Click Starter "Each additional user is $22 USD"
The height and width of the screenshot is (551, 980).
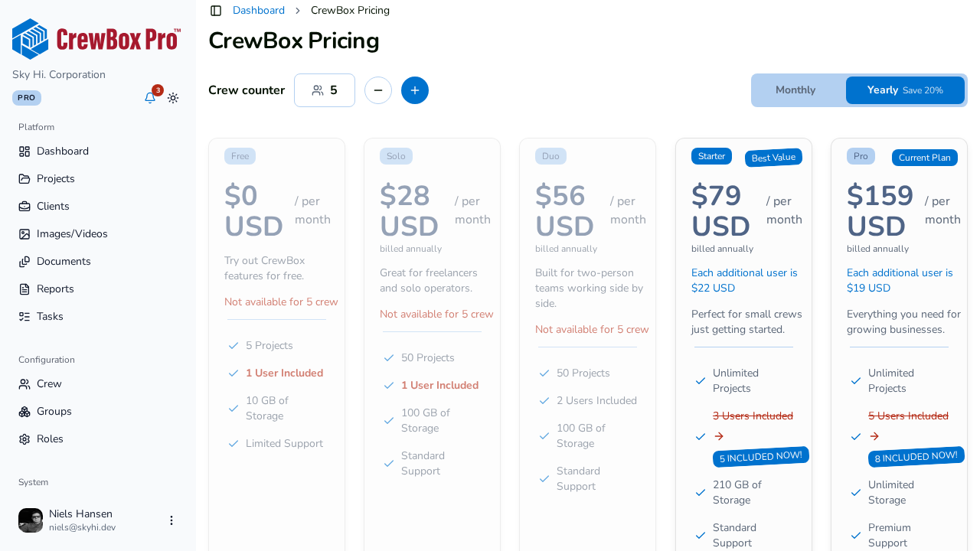(x=744, y=281)
